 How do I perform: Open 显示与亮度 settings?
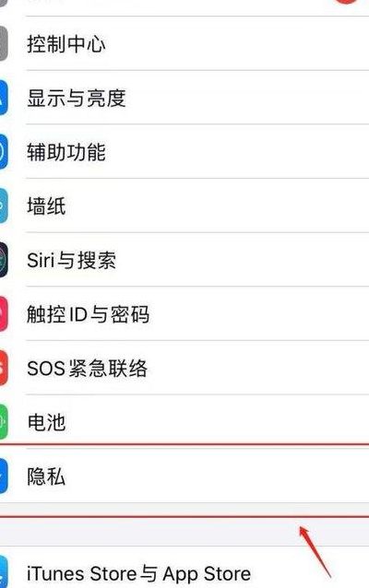[x=184, y=98]
